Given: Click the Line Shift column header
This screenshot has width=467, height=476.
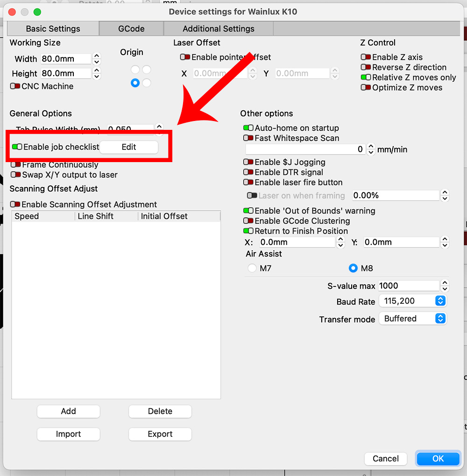Looking at the screenshot, I should 96,216.
